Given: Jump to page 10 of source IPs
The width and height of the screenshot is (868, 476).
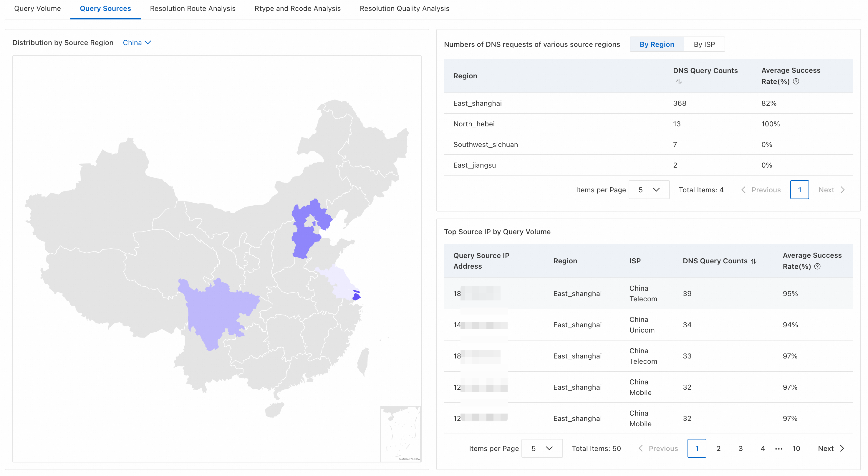Looking at the screenshot, I should (796, 448).
